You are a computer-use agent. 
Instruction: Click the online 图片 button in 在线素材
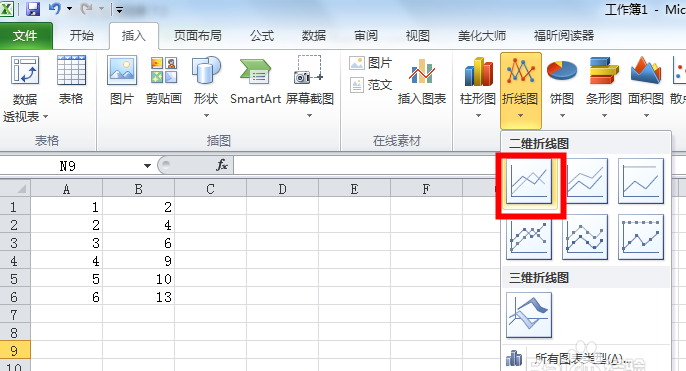tap(370, 63)
